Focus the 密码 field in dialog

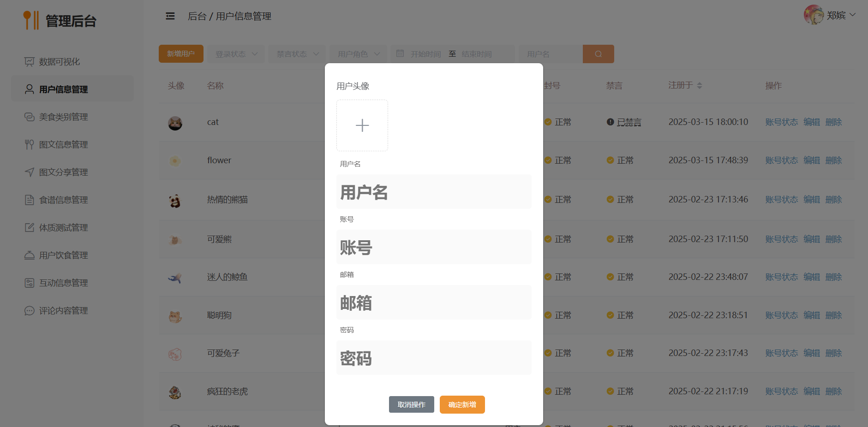pos(434,358)
